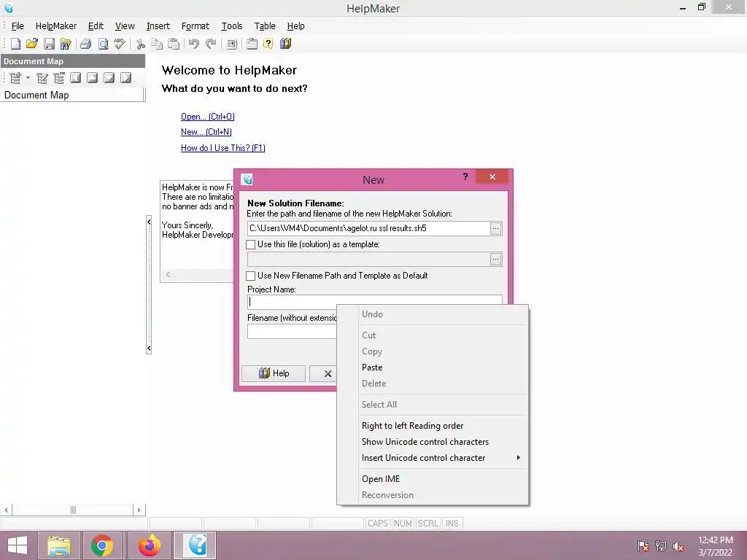Collapse panel using upper splitter arrow
This screenshot has height=560, width=747.
149,222
